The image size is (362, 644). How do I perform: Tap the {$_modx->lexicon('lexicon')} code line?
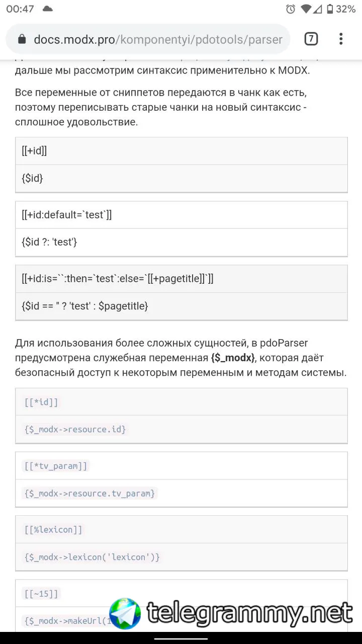92,557
